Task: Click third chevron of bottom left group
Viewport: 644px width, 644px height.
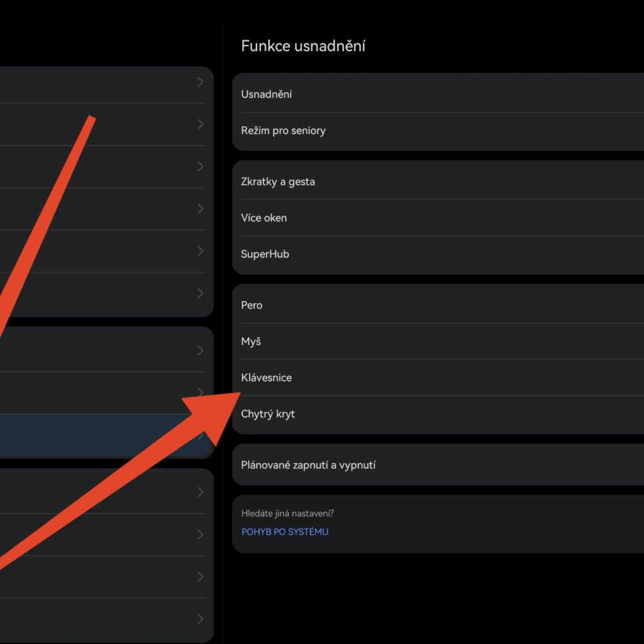Action: (x=200, y=577)
